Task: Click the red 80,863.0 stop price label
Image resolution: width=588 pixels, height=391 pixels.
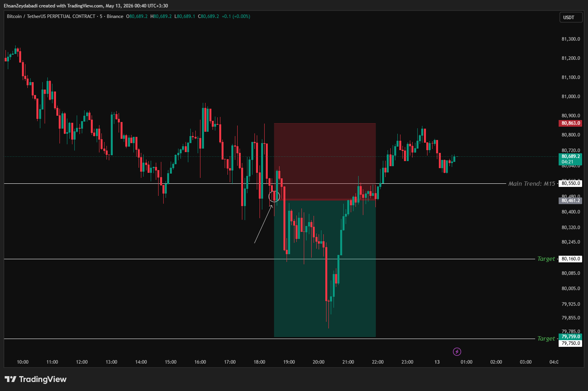Action: [570, 123]
